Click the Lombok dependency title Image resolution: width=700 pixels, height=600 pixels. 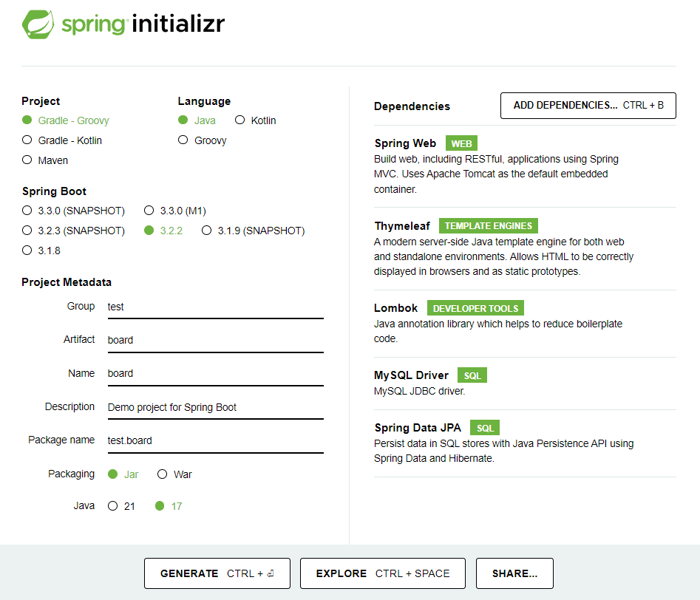[x=395, y=308]
